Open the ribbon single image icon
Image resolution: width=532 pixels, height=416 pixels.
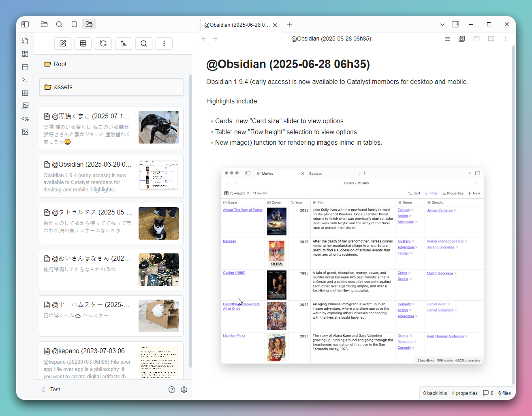point(25,132)
